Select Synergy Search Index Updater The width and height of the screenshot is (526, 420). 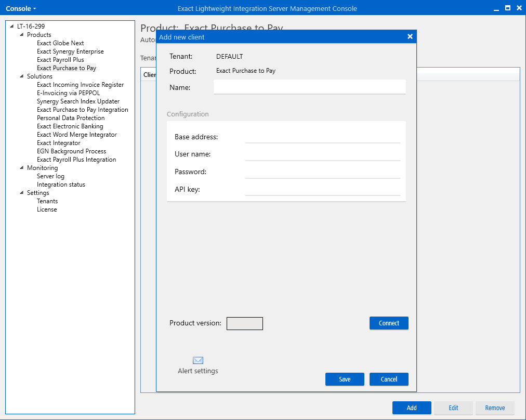(x=78, y=101)
